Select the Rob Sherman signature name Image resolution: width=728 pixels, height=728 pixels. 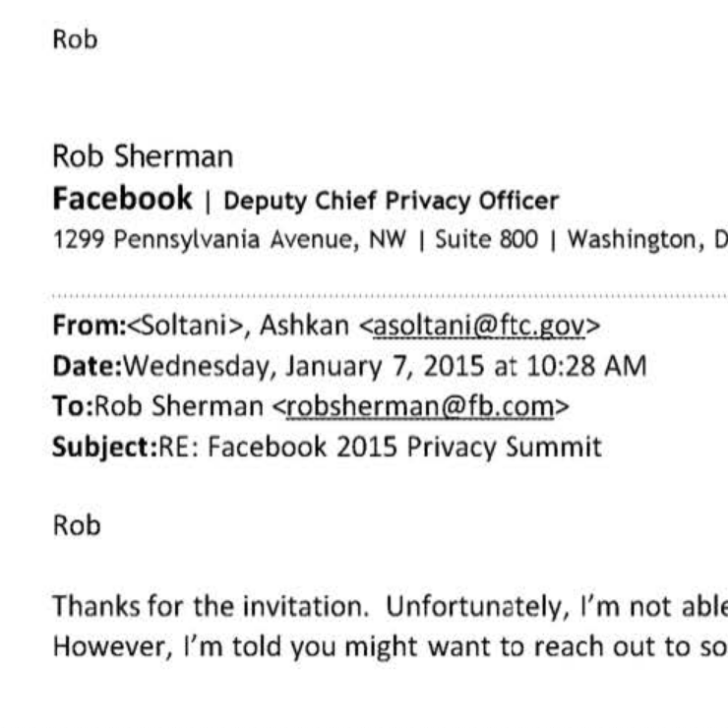143,156
